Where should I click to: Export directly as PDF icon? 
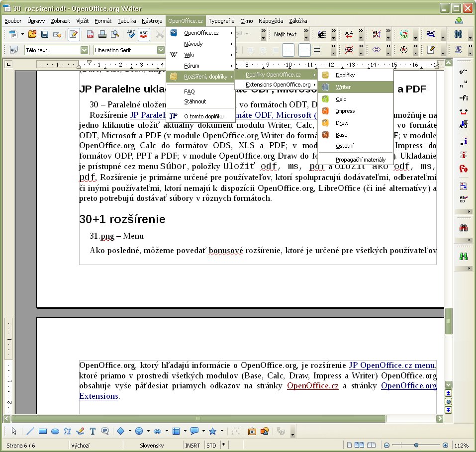(90, 34)
